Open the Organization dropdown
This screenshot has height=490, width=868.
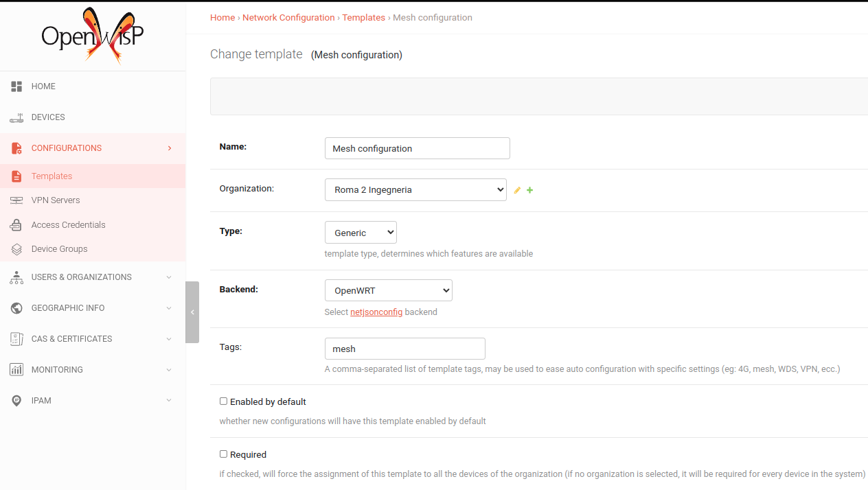[415, 189]
